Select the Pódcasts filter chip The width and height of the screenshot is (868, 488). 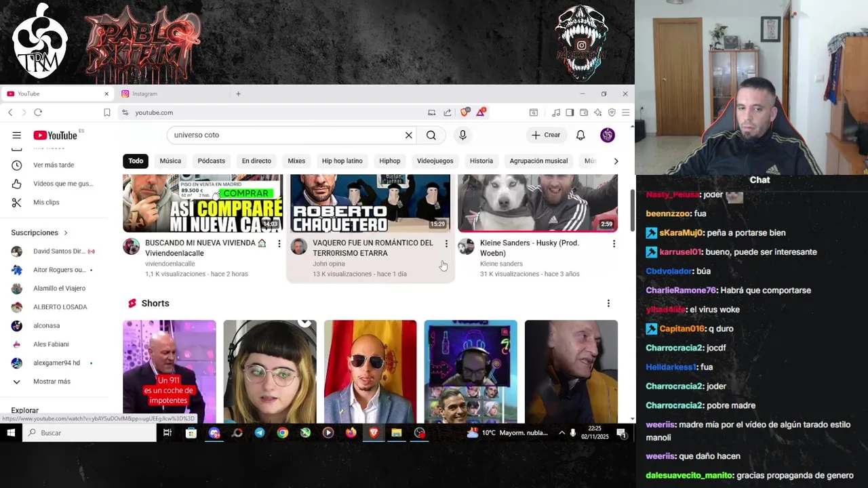[211, 161]
